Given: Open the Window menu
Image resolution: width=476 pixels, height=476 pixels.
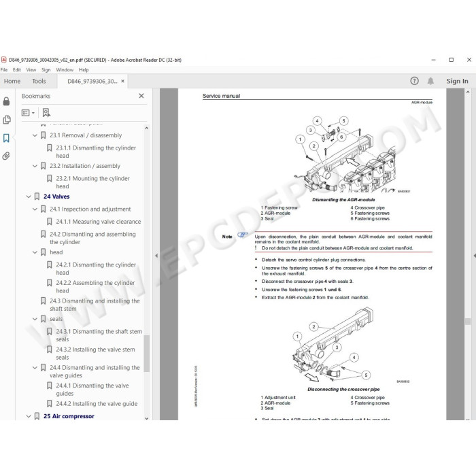Looking at the screenshot, I should tap(65, 70).
